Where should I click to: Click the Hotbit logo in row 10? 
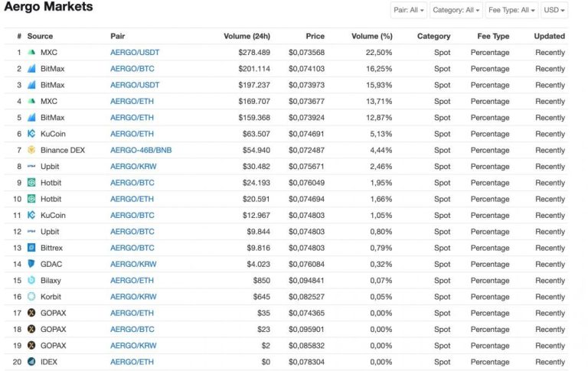pos(31,199)
